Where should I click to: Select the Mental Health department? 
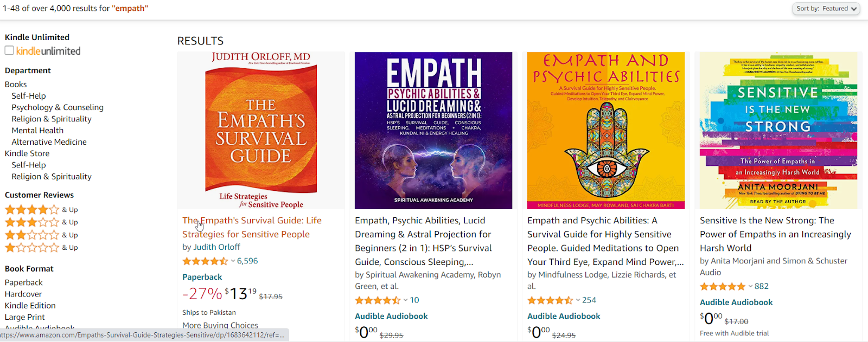click(37, 130)
